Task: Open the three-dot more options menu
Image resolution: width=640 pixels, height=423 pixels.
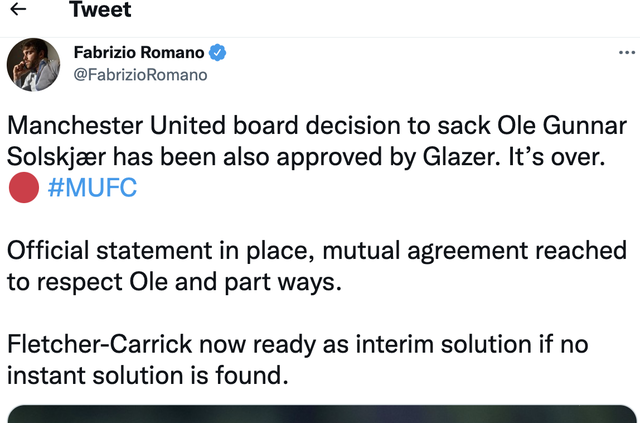Action: 627,53
